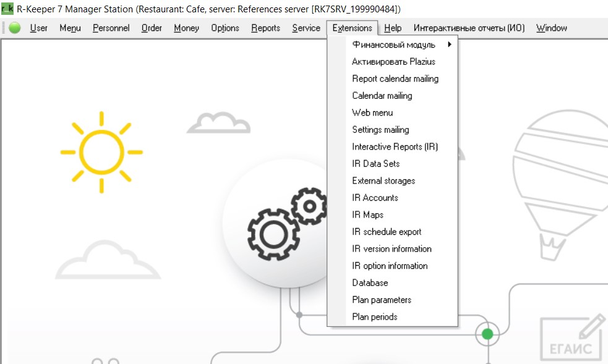Open Интерактивные отчеты (ИО) menu
Image resolution: width=608 pixels, height=364 pixels.
469,28
